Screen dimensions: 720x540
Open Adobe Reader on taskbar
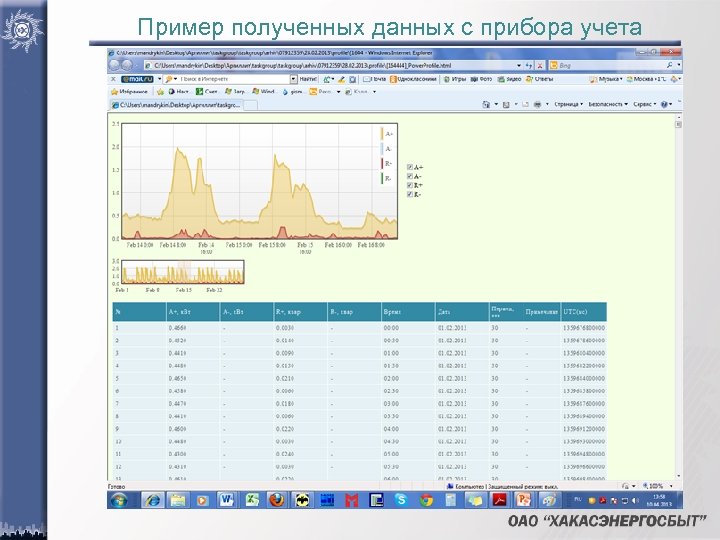point(500,500)
